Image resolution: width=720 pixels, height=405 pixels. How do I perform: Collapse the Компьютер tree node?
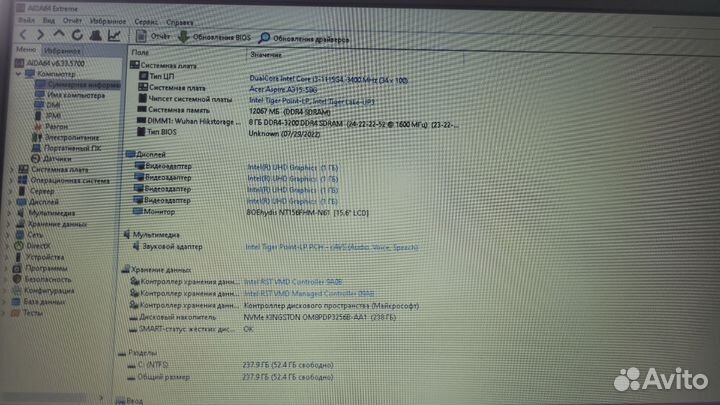18,73
